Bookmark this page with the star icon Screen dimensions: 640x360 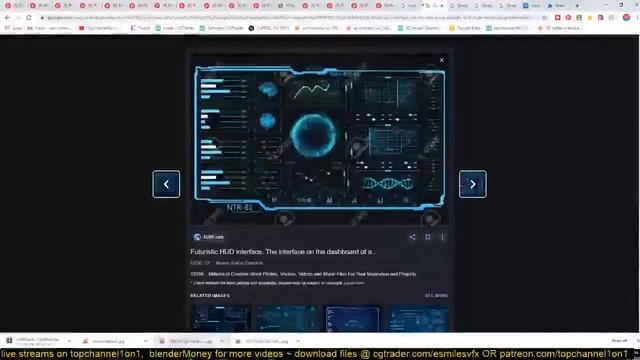coord(544,18)
